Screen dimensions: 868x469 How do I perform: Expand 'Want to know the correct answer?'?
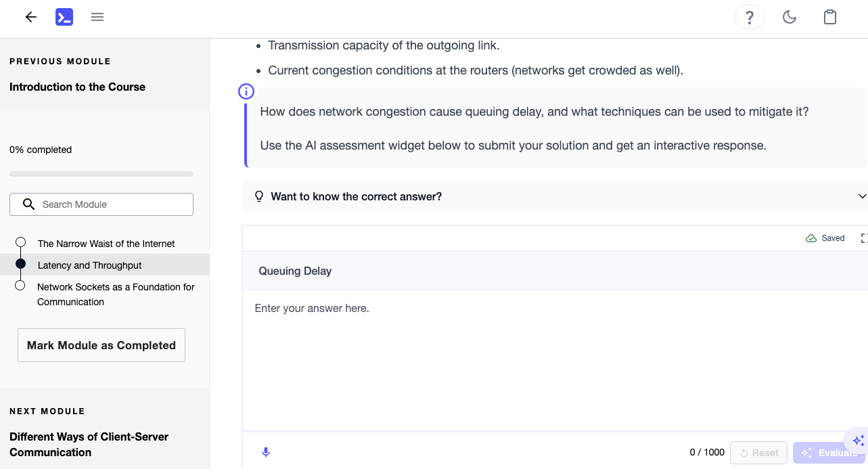(356, 196)
